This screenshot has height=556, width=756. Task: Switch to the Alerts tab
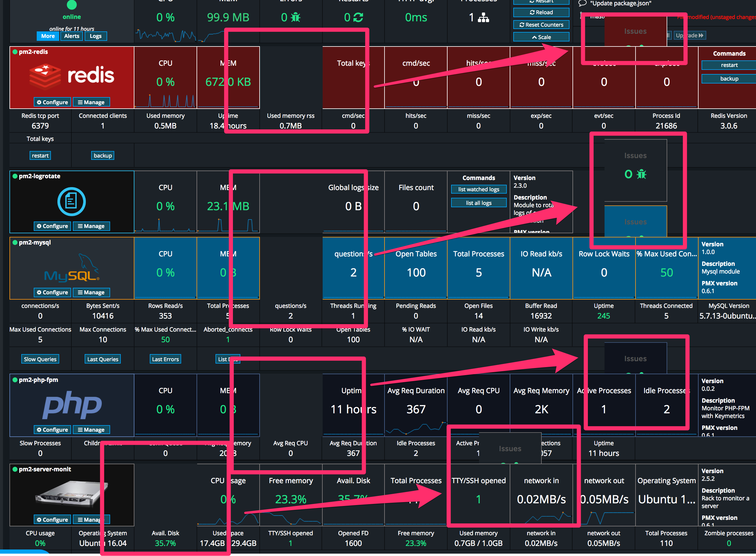click(71, 36)
